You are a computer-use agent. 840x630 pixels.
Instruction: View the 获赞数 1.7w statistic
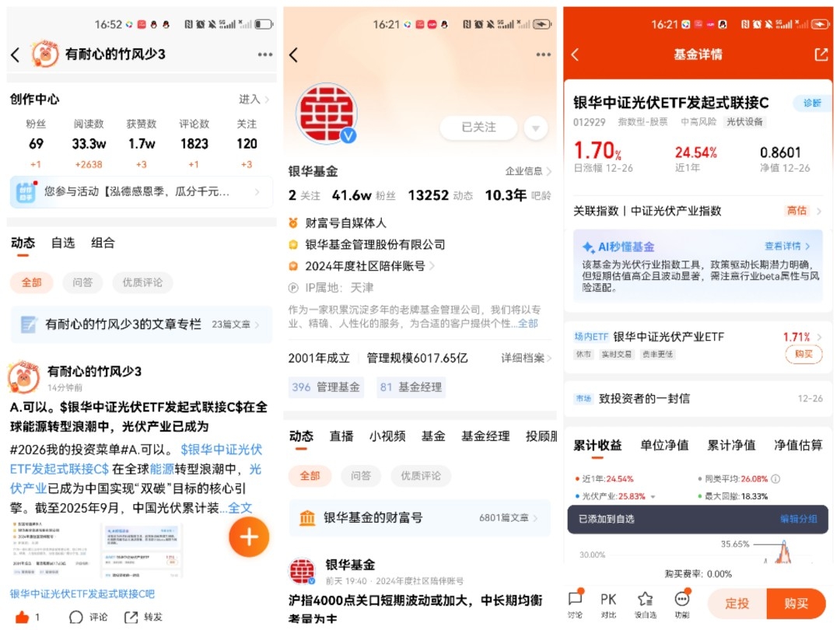[142, 144]
